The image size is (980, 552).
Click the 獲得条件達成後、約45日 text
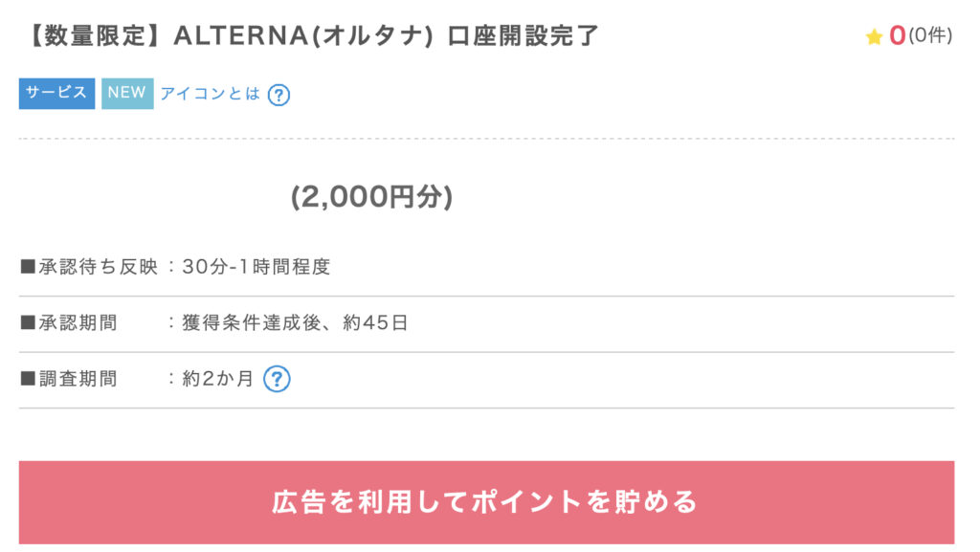295,322
